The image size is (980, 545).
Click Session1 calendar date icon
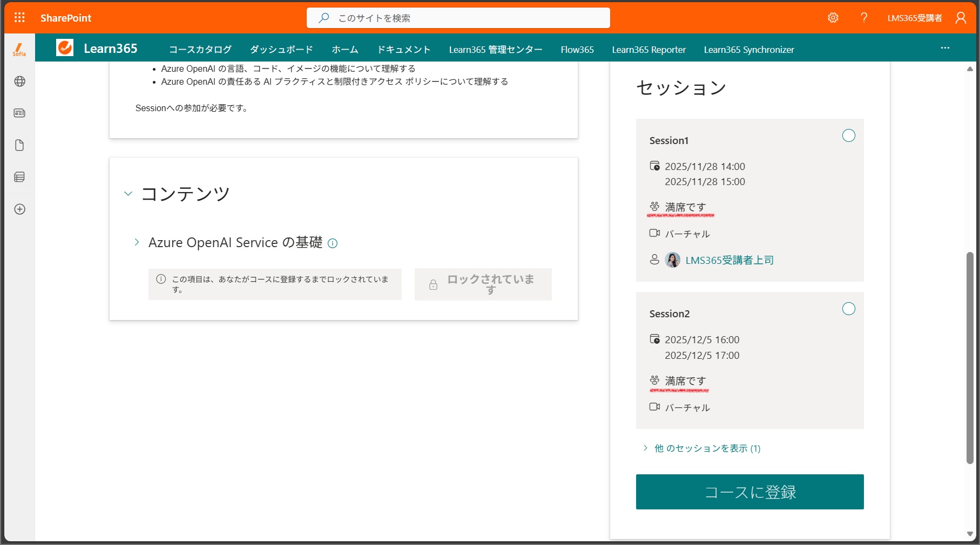tap(654, 166)
